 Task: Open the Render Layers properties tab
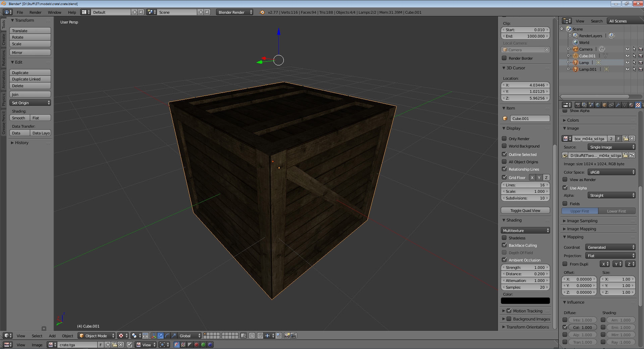pyautogui.click(x=584, y=105)
